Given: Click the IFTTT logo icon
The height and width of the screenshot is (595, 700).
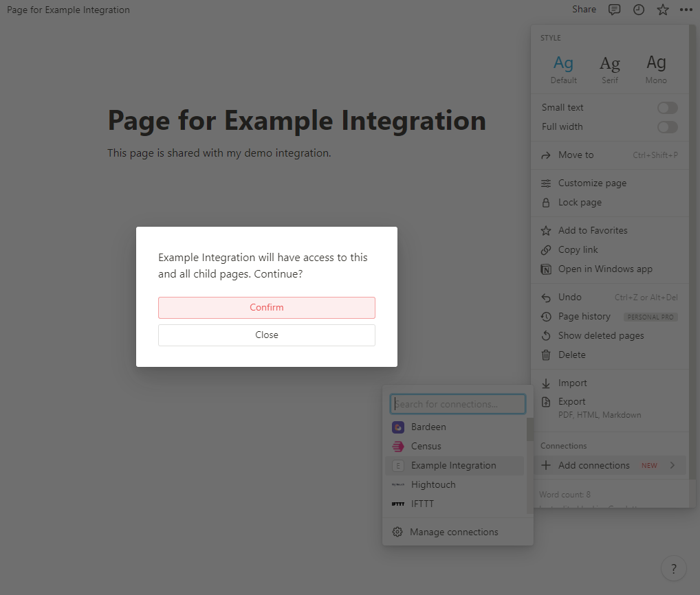Looking at the screenshot, I should tap(397, 504).
